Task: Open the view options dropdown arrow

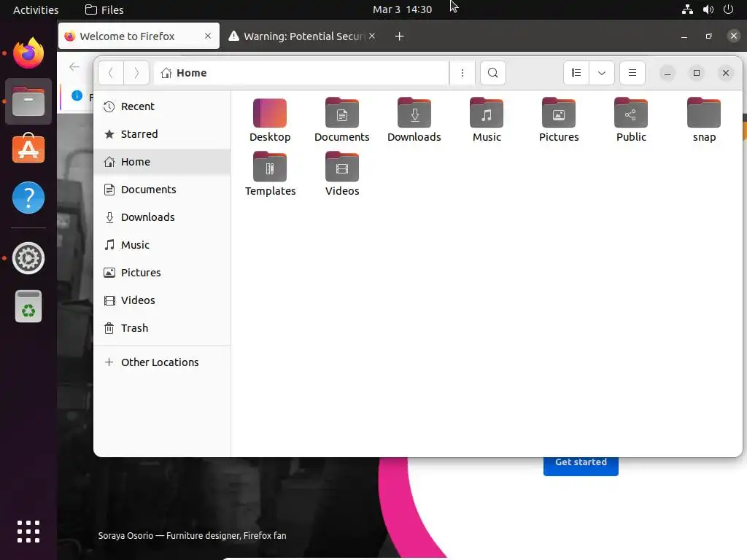Action: pyautogui.click(x=602, y=73)
